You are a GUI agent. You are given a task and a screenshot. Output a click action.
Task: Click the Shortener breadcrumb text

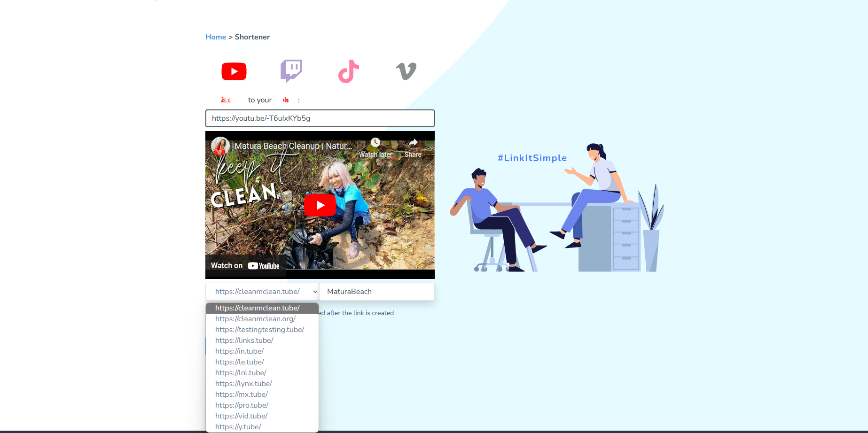(252, 37)
